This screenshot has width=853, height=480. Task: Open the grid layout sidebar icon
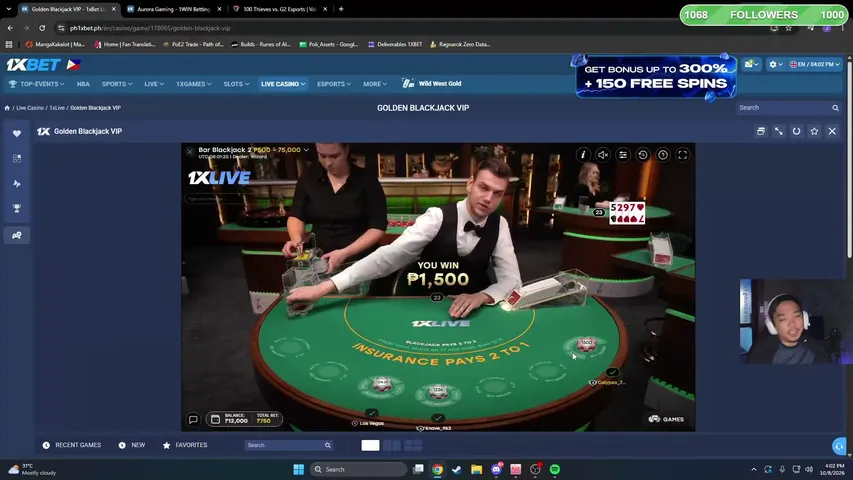pyautogui.click(x=17, y=158)
